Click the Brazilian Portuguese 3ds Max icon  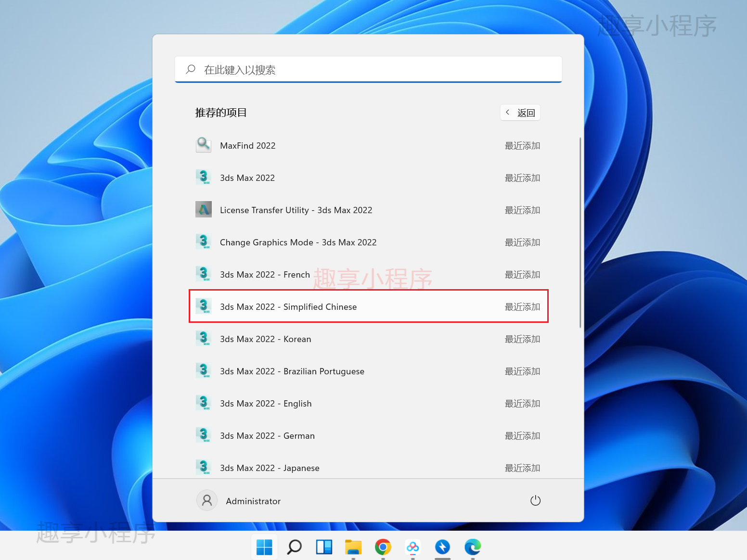pos(204,370)
